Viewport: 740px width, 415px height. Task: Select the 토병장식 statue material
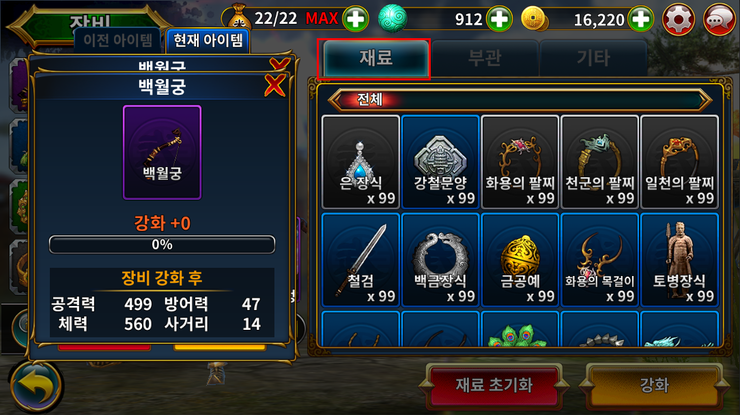click(680, 260)
